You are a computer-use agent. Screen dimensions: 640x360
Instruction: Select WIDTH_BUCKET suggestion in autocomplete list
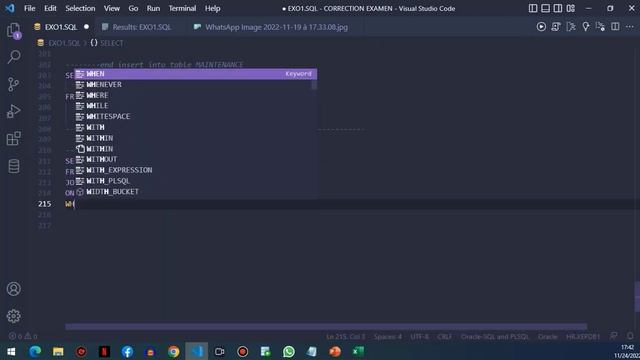coord(196,191)
